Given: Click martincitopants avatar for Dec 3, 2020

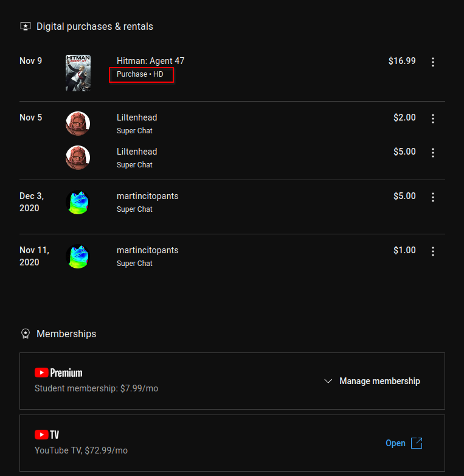Looking at the screenshot, I should click(78, 202).
